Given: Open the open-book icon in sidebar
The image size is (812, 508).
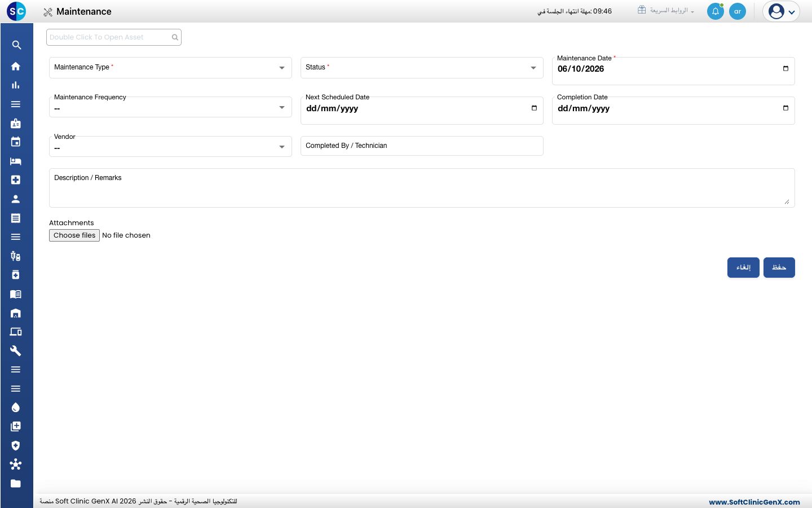Looking at the screenshot, I should 16,294.
